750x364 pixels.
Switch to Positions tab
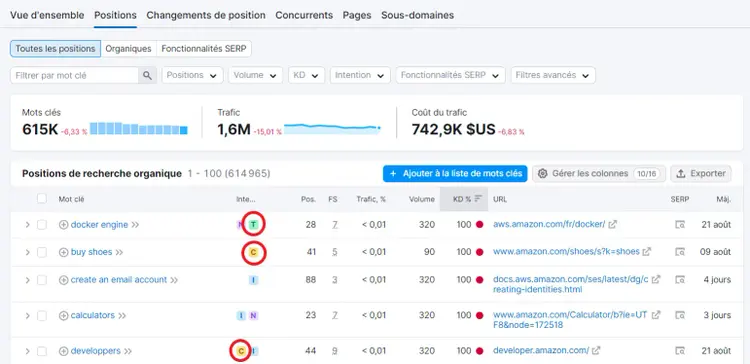tap(115, 15)
